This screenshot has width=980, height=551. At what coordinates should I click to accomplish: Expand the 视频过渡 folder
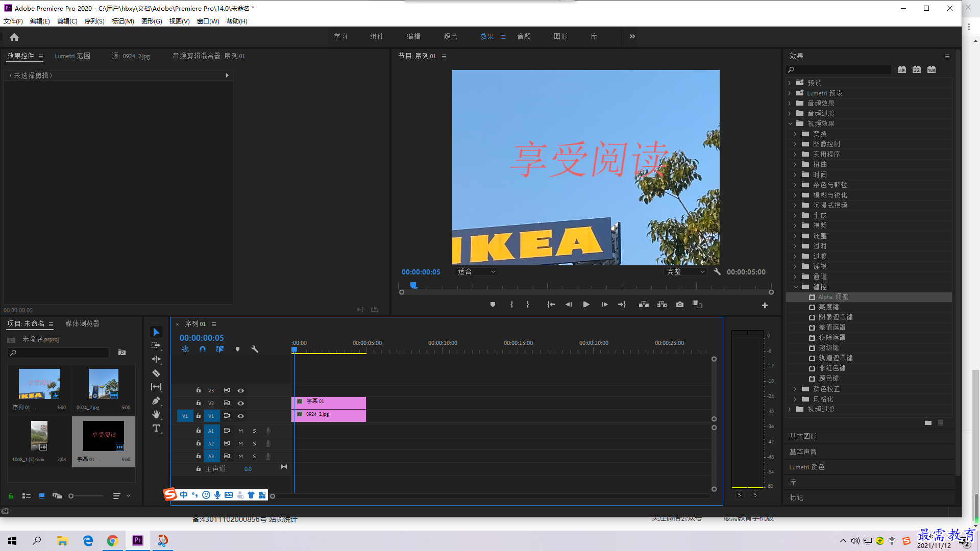point(790,409)
